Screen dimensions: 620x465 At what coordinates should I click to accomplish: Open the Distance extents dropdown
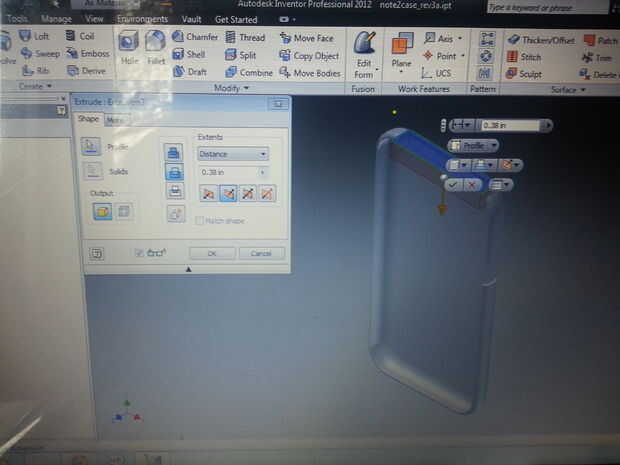(232, 154)
